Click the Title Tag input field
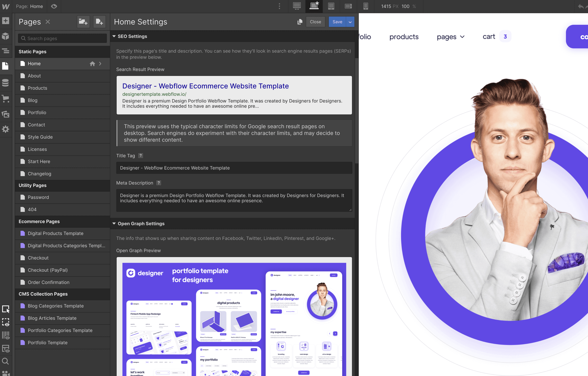 pyautogui.click(x=234, y=168)
